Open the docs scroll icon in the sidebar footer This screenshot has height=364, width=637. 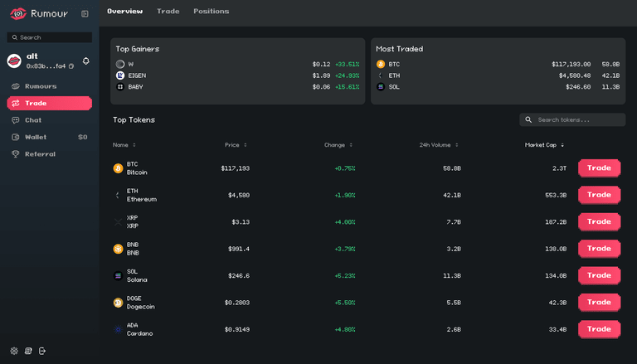coord(28,351)
